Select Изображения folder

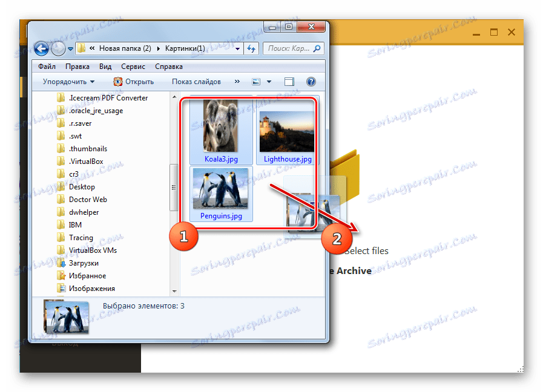coord(92,289)
